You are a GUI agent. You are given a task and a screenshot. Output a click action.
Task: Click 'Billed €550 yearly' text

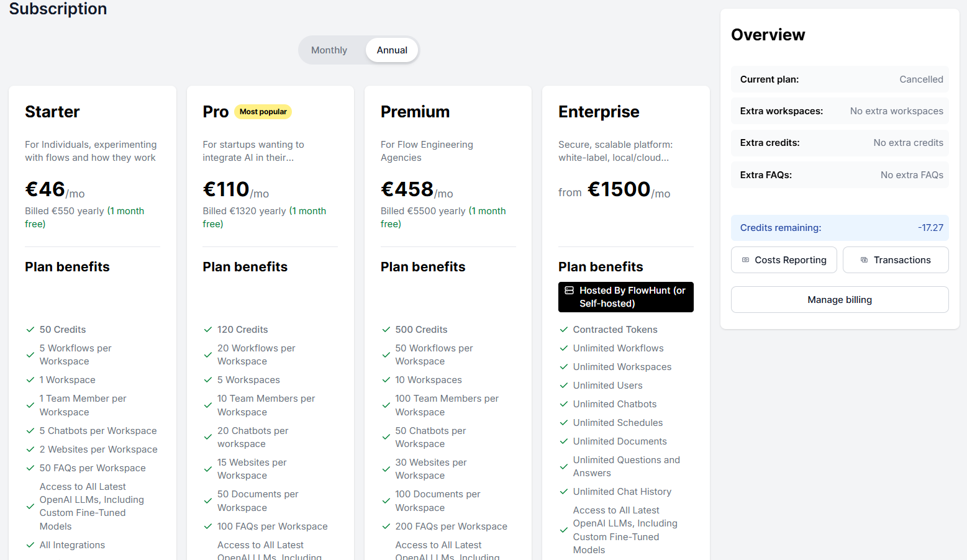tap(65, 211)
